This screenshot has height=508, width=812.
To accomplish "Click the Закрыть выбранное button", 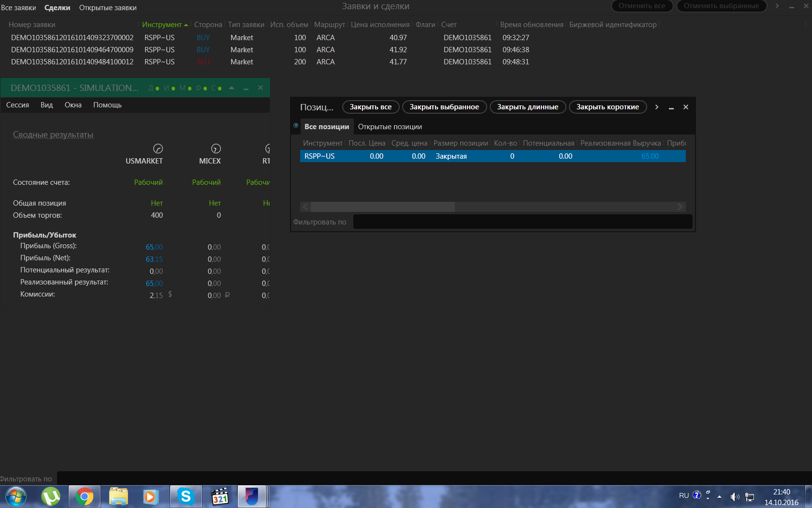I will click(444, 107).
